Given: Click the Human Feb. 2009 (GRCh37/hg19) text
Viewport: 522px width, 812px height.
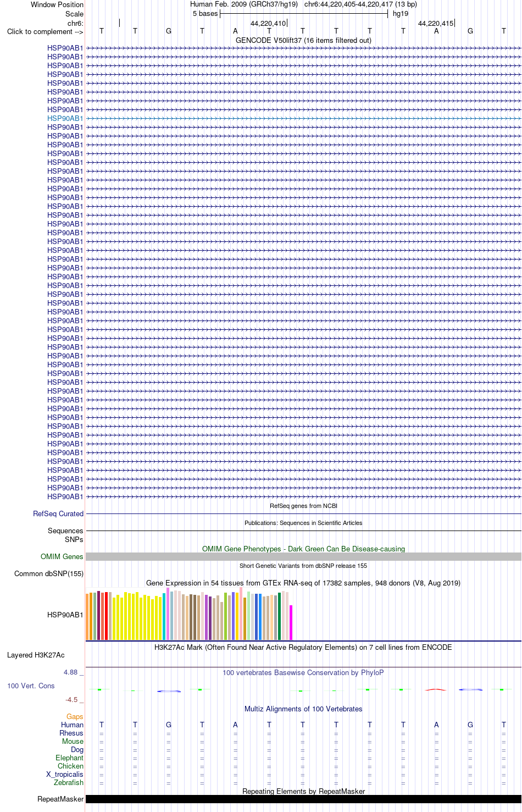Looking at the screenshot, I should point(244,4).
